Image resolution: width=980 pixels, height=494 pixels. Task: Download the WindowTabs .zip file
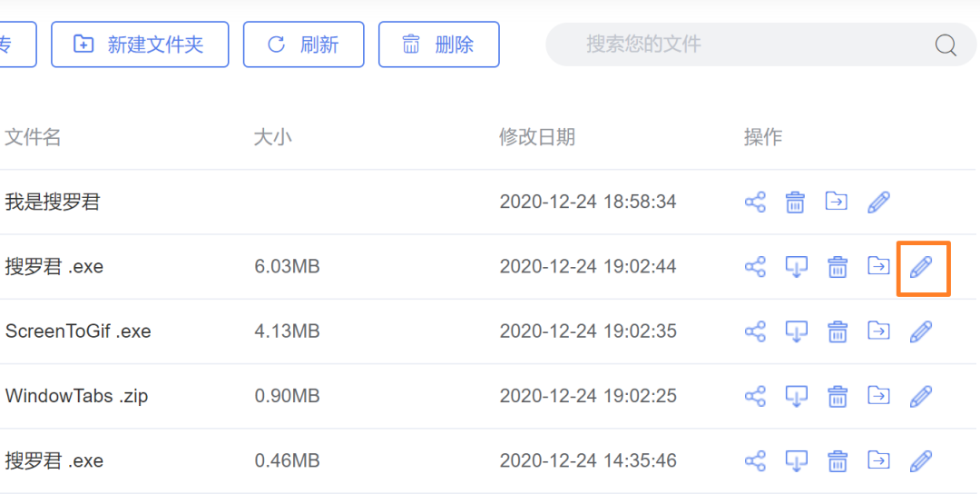tap(797, 397)
